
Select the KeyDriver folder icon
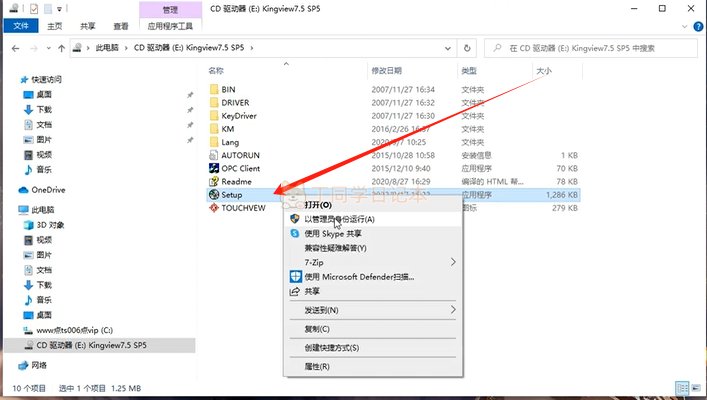[214, 115]
